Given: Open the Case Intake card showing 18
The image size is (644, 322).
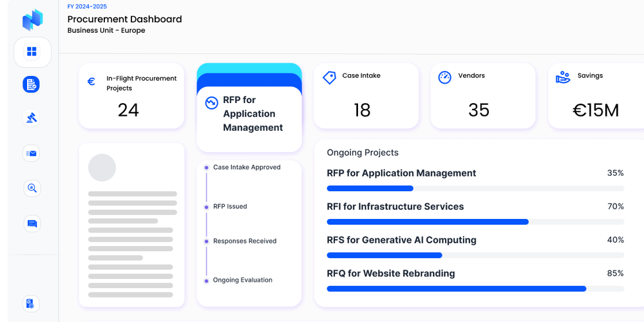Looking at the screenshot, I should tap(366, 96).
